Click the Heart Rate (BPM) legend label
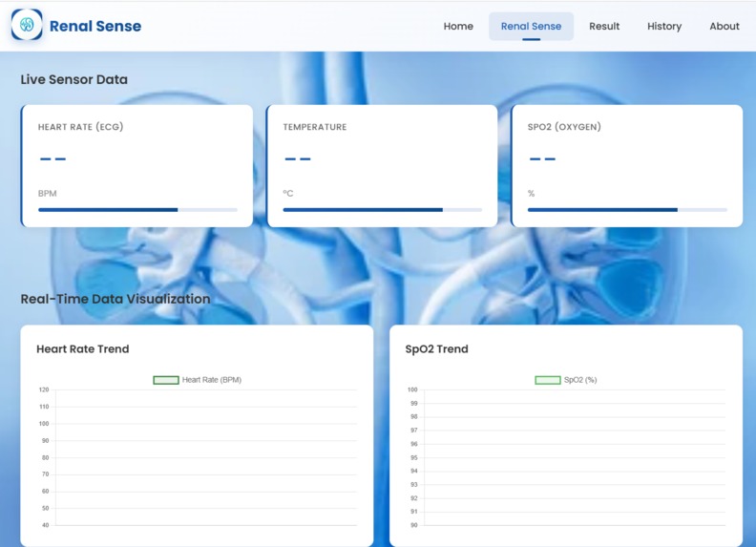This screenshot has height=547, width=756. 212,380
